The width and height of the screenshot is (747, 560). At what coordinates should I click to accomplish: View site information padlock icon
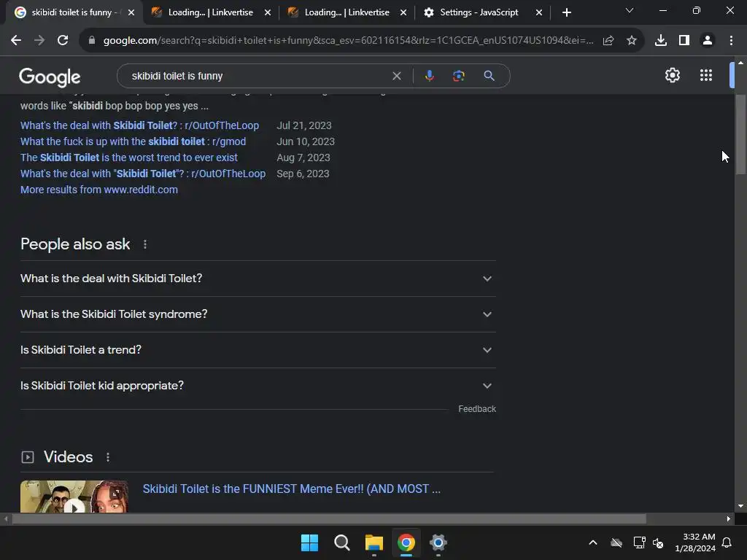[x=91, y=41]
